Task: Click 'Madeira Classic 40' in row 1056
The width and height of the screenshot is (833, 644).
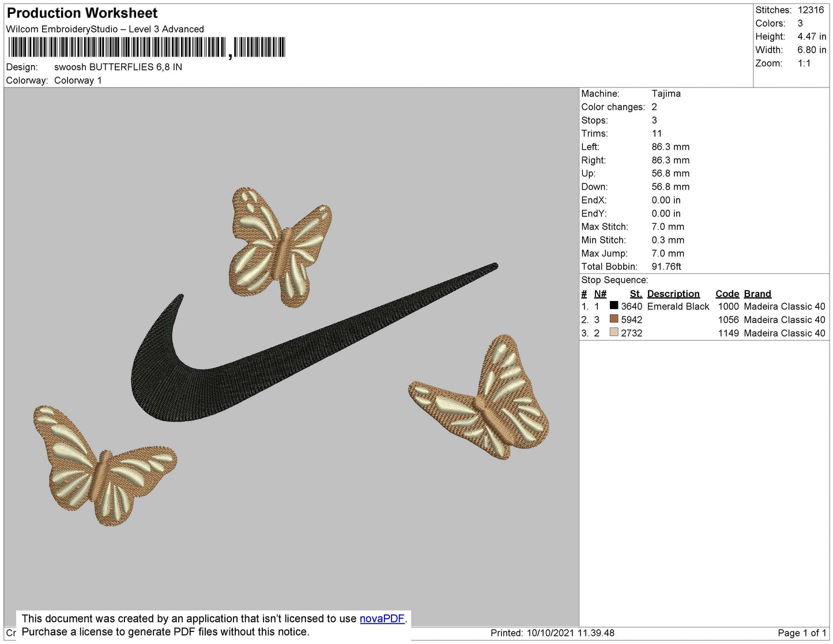Action: (x=785, y=319)
